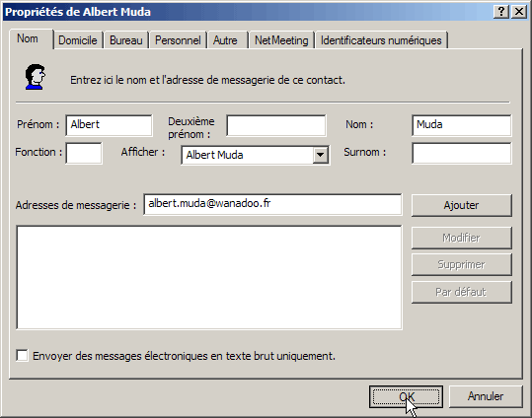Focus the Surnom text field
This screenshot has height=418, width=532.
(x=462, y=153)
